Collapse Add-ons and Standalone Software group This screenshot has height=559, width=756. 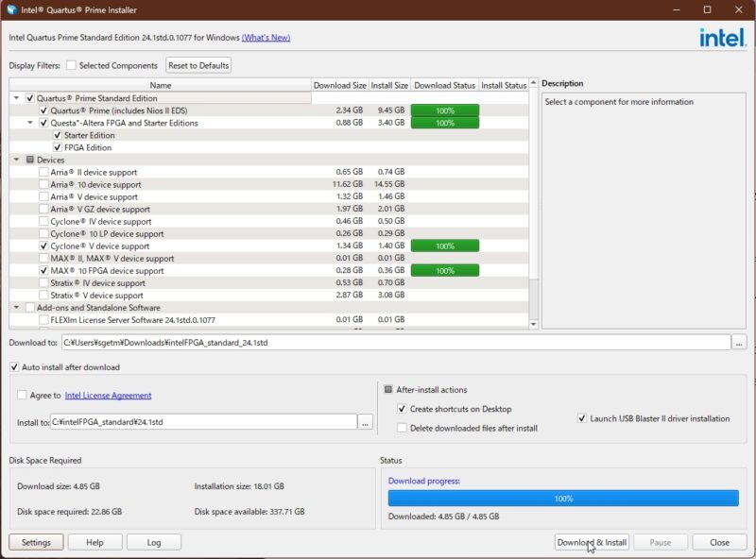click(16, 308)
